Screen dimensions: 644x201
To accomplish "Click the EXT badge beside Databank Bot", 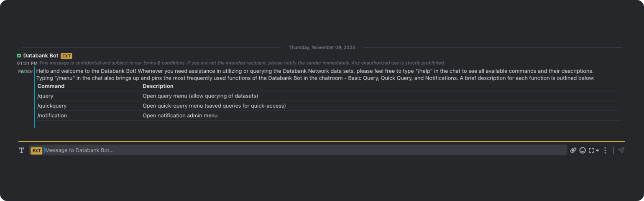I will 66,56.
